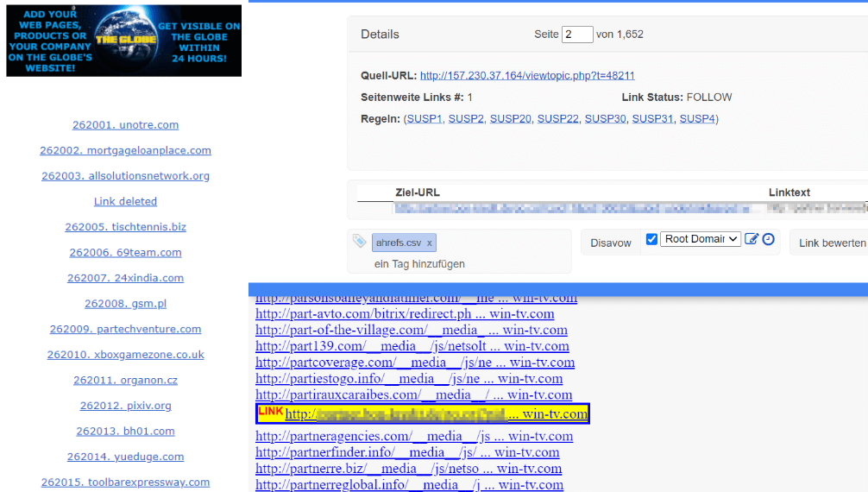Screen dimensions: 868x492
Task: Open the Quell-URL viewtopic.php link
Action: click(x=527, y=75)
